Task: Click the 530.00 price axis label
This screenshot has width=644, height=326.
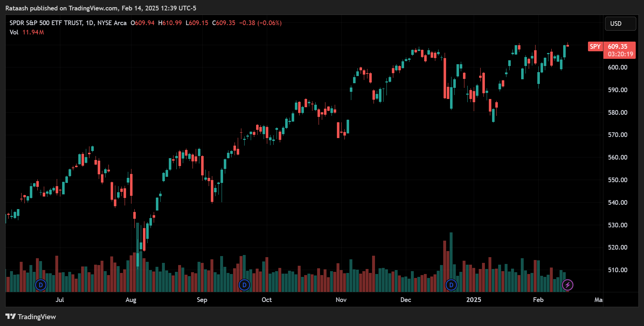Action: tap(617, 225)
